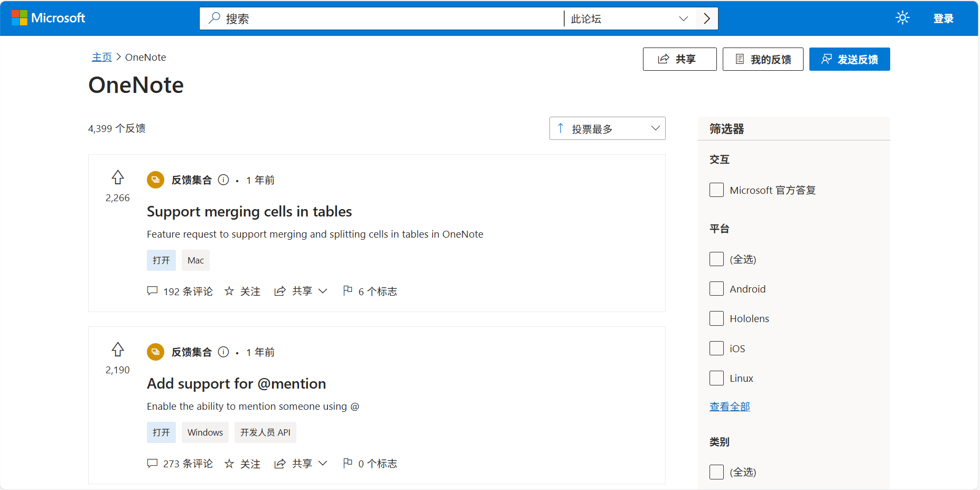Upvote "Support merging cells in tables"

coord(117,178)
